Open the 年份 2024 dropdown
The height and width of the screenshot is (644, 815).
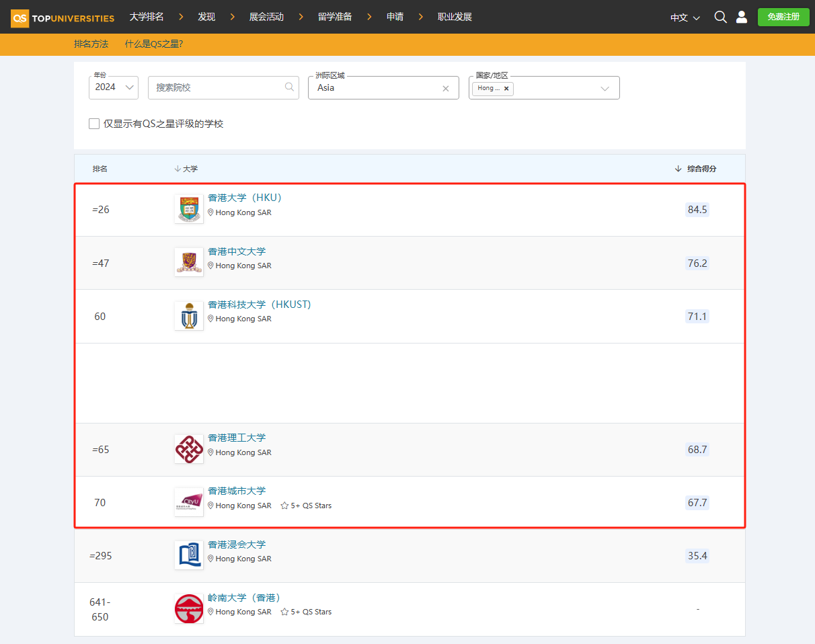[x=114, y=87]
